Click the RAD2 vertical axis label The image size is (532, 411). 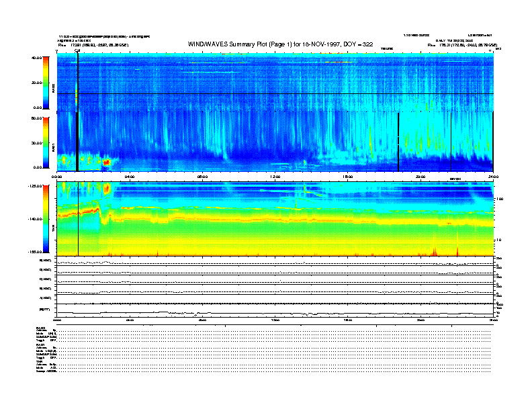(53, 88)
